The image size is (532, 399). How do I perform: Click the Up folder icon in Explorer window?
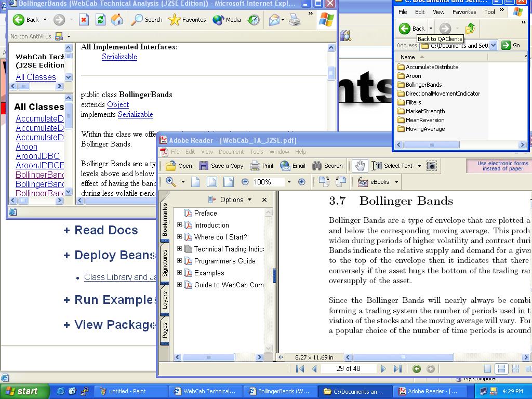point(470,29)
